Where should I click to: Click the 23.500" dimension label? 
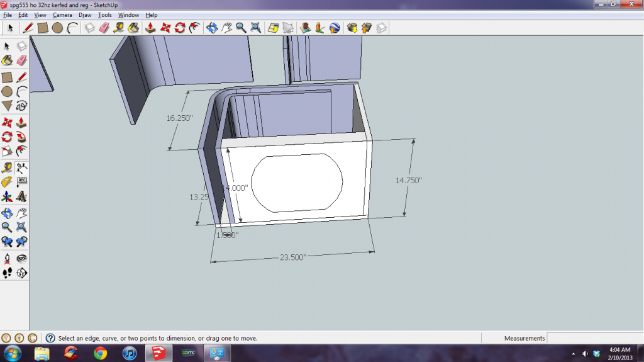click(x=292, y=257)
